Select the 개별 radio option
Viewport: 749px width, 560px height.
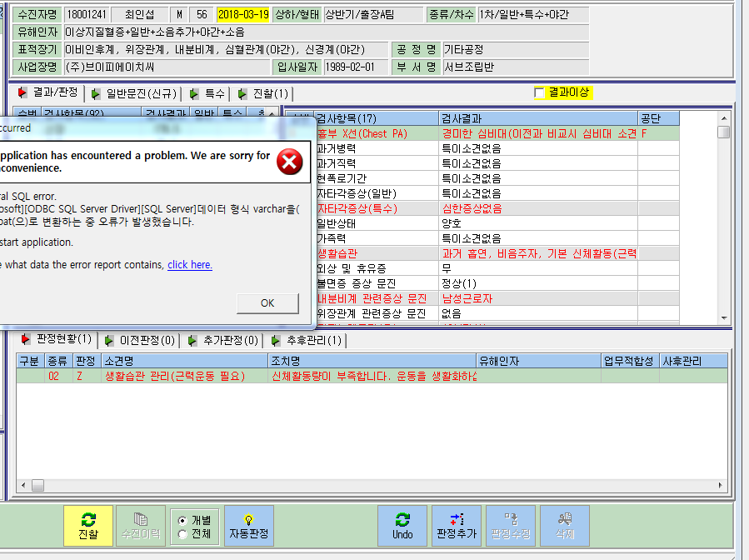(182, 520)
